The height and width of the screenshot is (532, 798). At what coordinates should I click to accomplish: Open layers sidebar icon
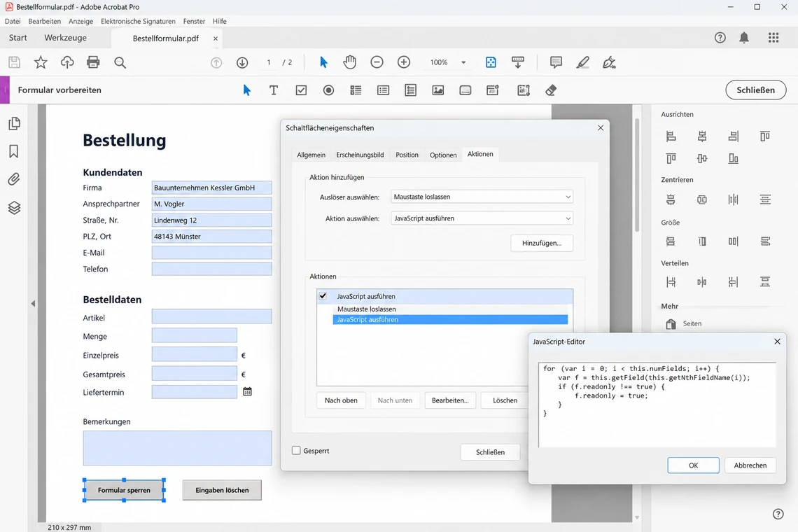[14, 208]
